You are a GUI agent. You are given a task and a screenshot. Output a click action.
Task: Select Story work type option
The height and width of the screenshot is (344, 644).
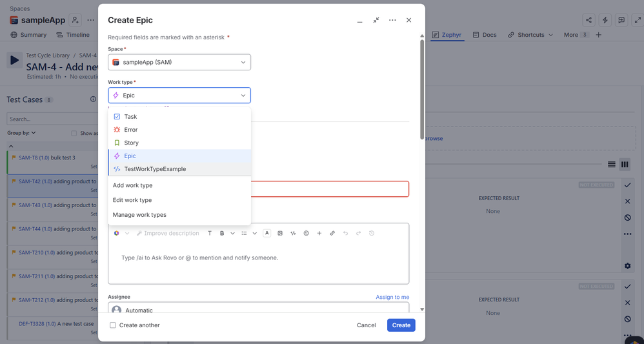tap(179, 143)
